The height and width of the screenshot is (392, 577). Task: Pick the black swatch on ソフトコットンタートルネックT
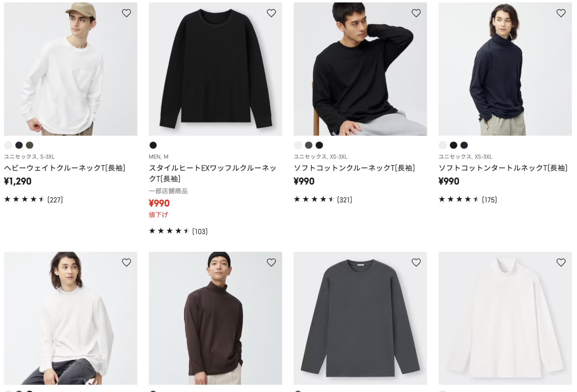(453, 145)
